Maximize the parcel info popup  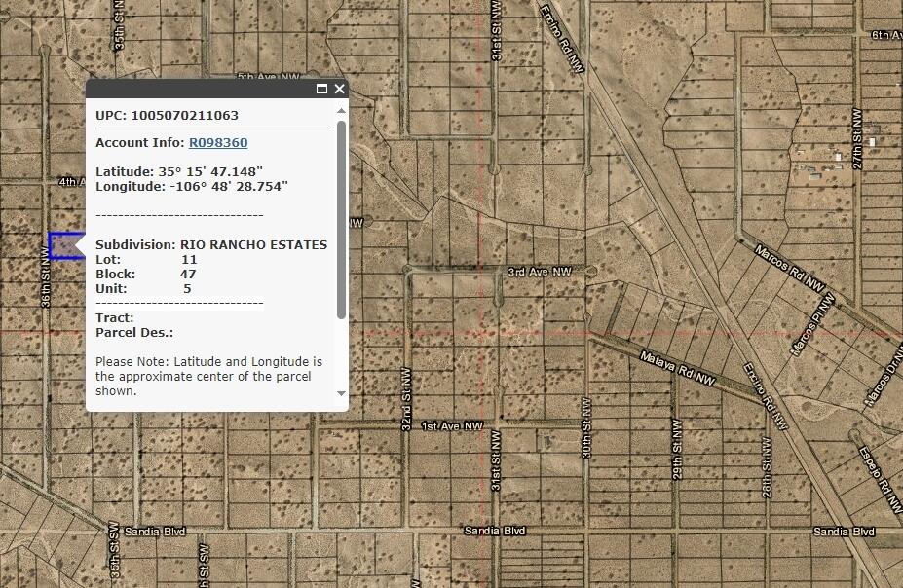(x=321, y=89)
